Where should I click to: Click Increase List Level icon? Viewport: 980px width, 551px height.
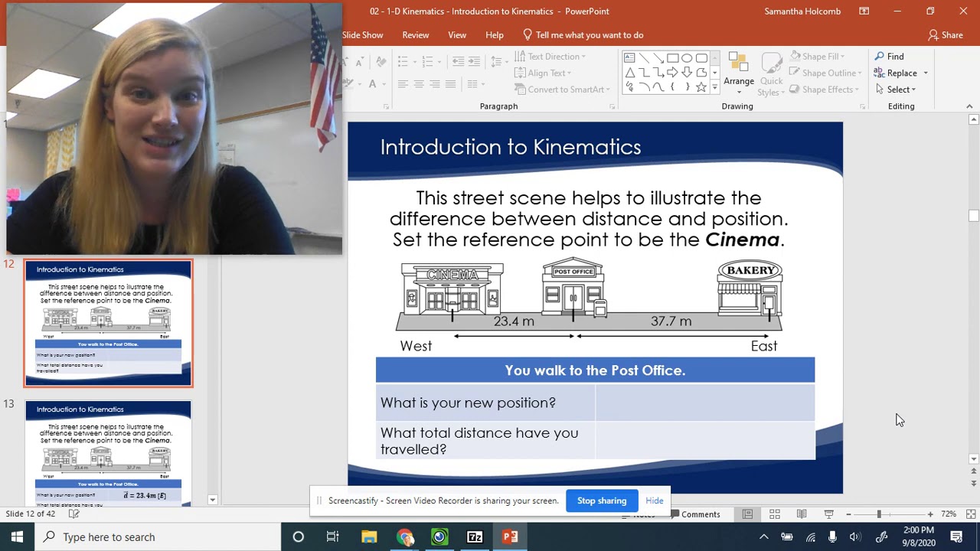(x=474, y=61)
